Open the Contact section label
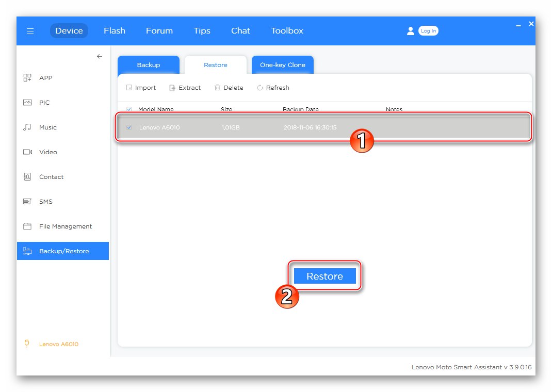The height and width of the screenshot is (392, 552). point(52,176)
